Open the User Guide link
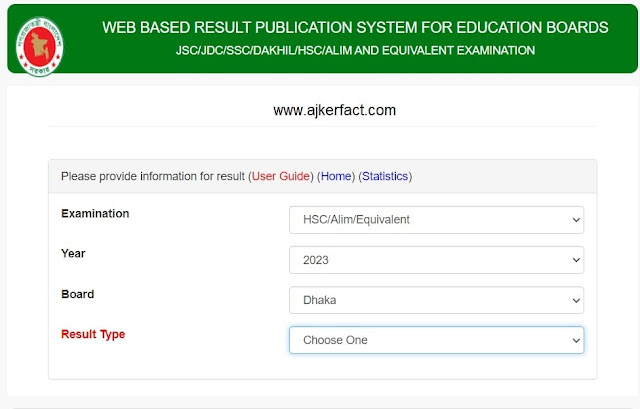This screenshot has width=640, height=409. click(x=281, y=176)
